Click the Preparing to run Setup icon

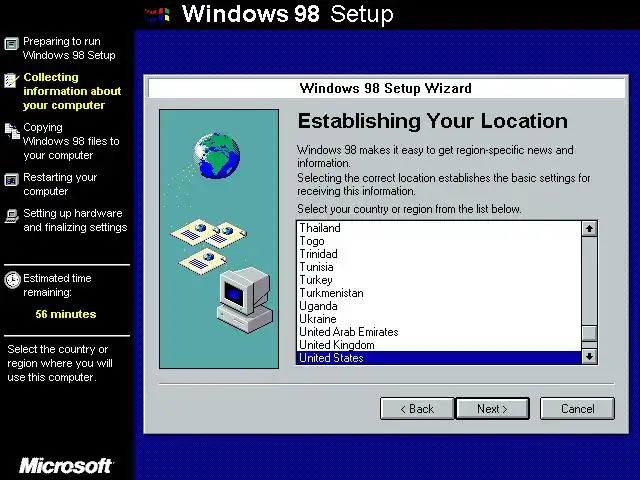11,44
